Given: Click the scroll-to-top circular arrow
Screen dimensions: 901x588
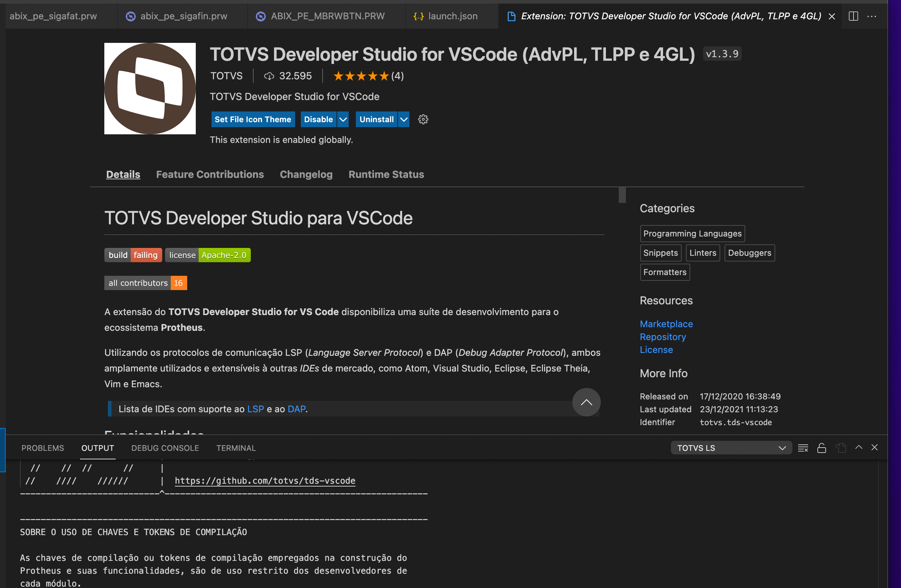Looking at the screenshot, I should pyautogui.click(x=586, y=402).
